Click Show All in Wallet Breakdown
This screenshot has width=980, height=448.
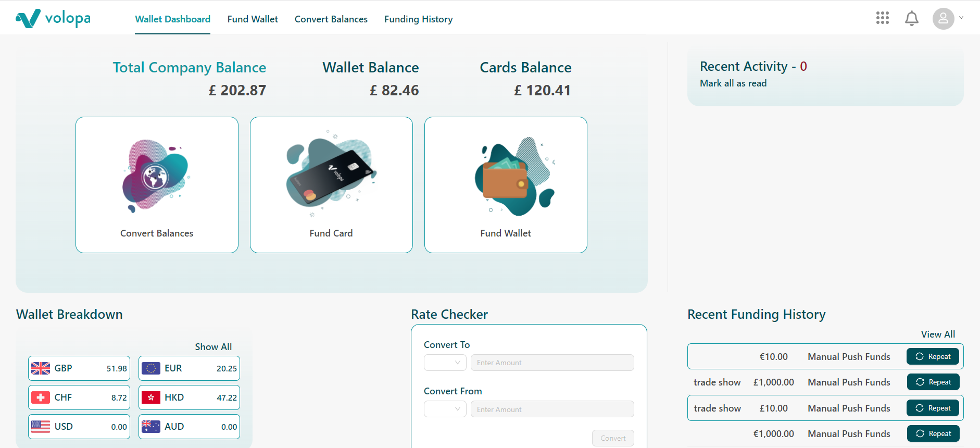click(x=213, y=347)
